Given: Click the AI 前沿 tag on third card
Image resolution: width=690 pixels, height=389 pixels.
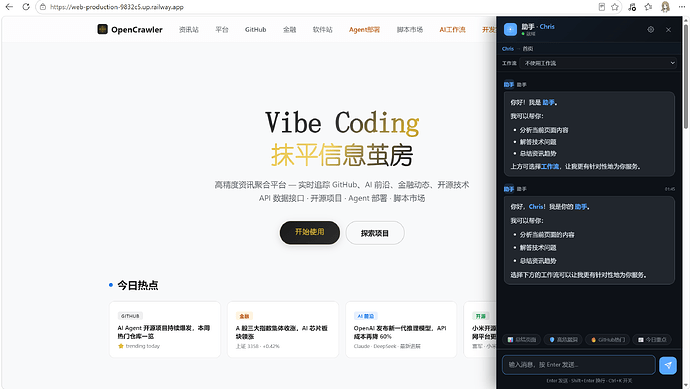Looking at the screenshot, I should (x=366, y=316).
